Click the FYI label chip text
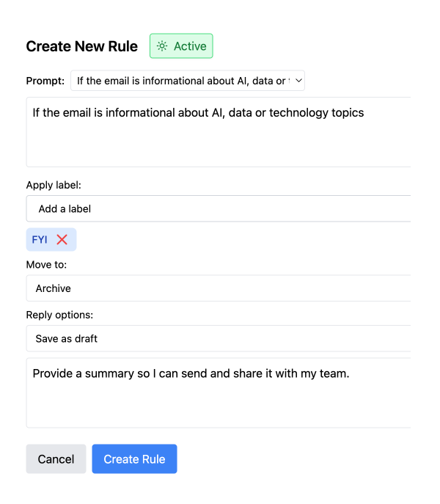The height and width of the screenshot is (504, 440). pos(40,239)
